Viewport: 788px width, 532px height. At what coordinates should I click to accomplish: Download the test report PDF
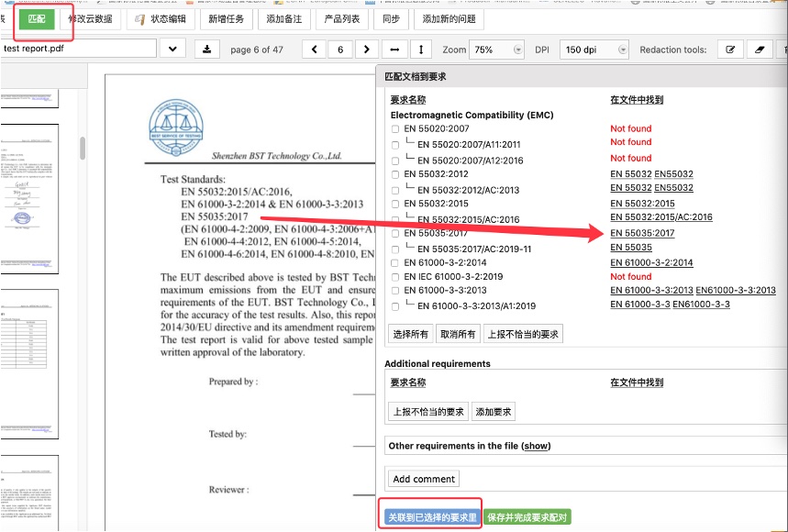(x=207, y=50)
